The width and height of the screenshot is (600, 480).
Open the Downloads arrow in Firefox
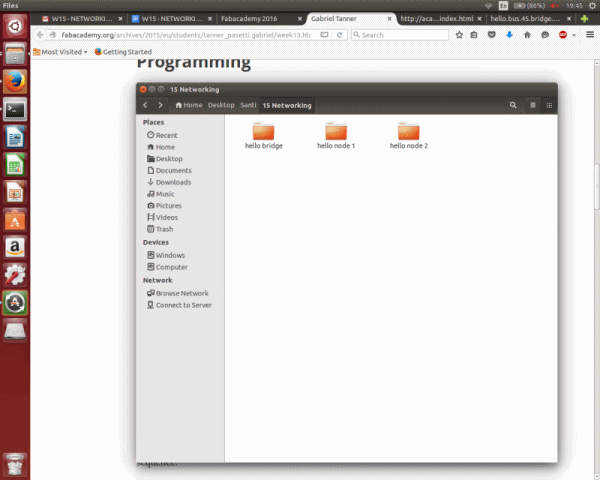(509, 35)
